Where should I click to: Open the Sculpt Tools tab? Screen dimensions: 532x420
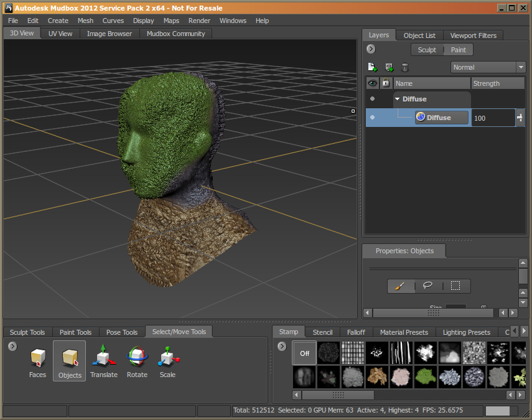click(x=27, y=332)
